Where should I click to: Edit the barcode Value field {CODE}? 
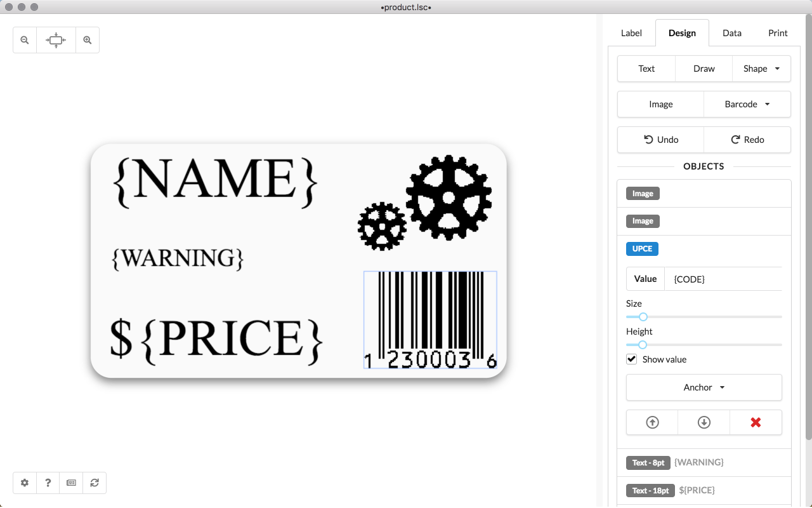(x=723, y=279)
